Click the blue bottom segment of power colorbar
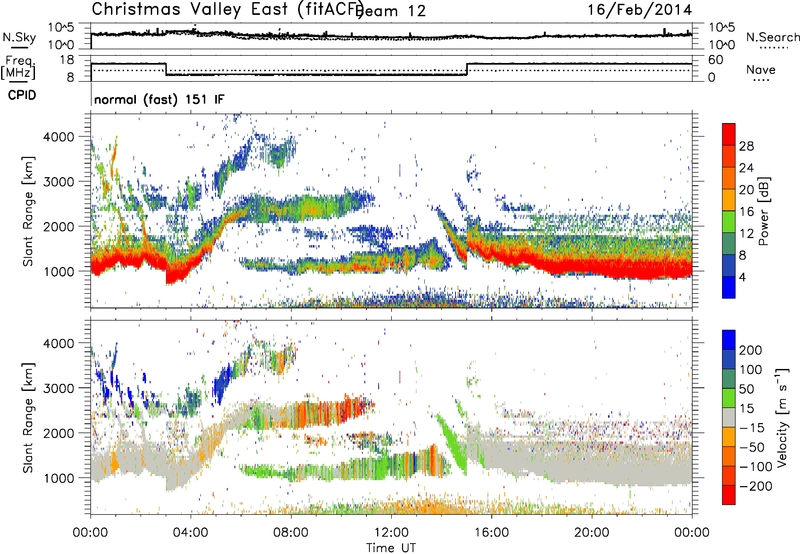The width and height of the screenshot is (800, 554). pos(729,288)
